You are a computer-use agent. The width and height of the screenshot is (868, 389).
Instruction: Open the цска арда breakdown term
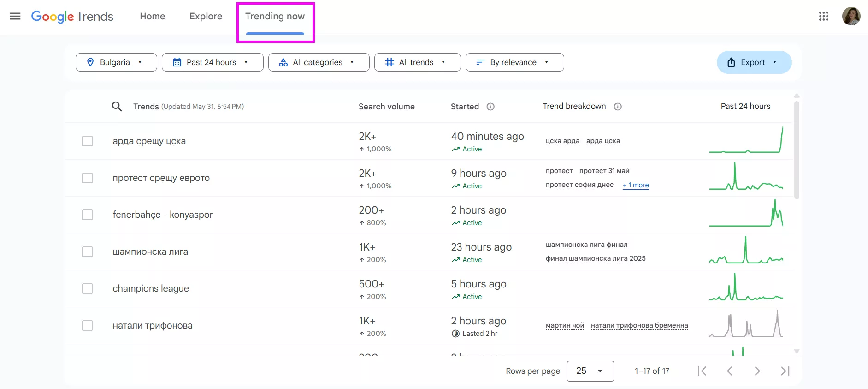tap(562, 141)
